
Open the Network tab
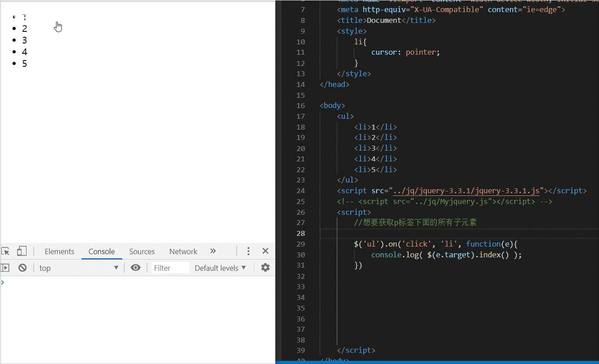point(183,251)
